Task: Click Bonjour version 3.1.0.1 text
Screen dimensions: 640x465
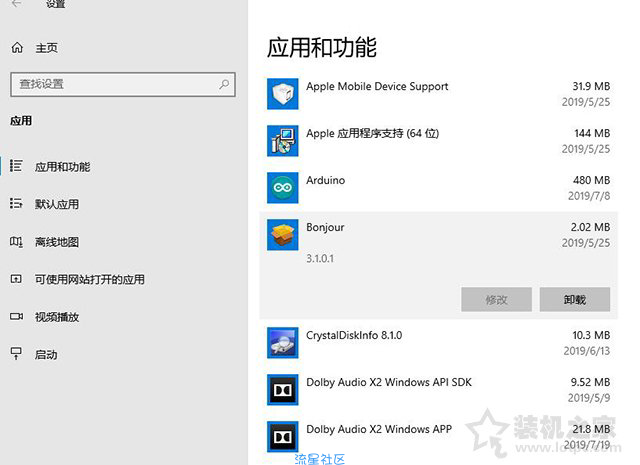Action: [x=320, y=258]
